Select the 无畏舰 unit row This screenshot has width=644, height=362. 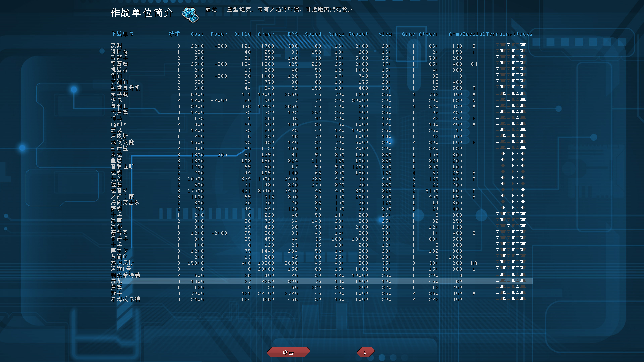coord(322,94)
